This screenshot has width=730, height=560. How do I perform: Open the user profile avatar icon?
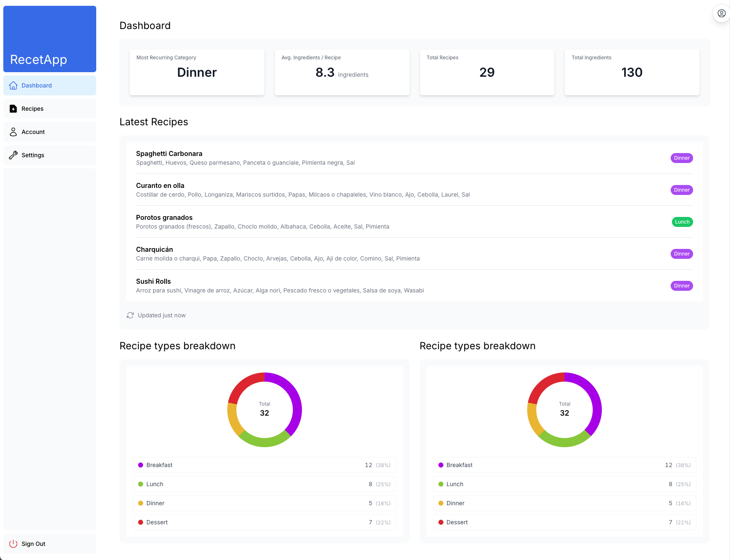(722, 13)
